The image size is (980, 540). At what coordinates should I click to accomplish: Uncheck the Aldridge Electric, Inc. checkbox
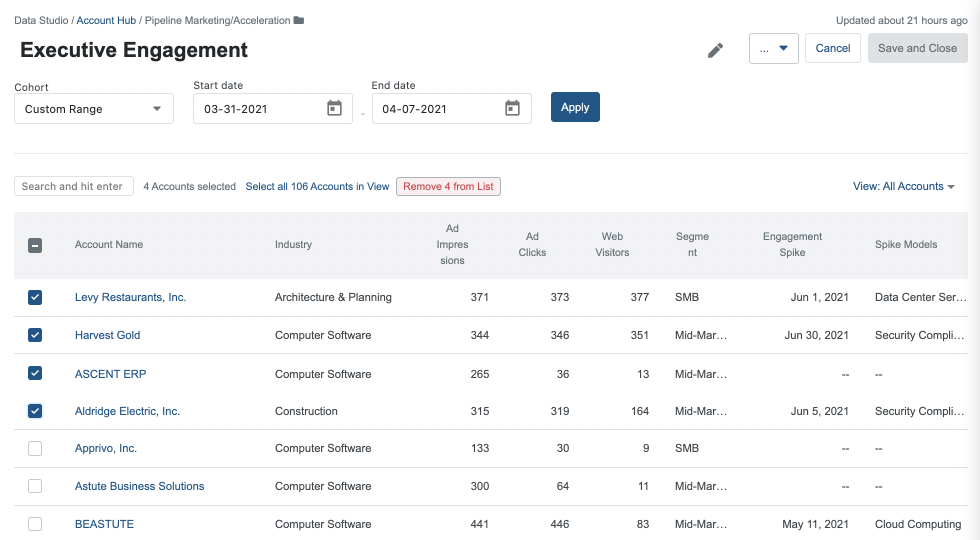35,411
